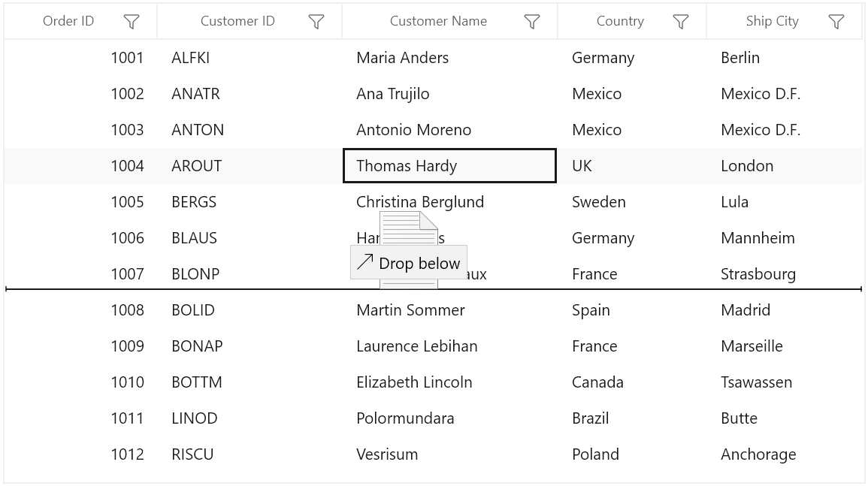Click the BERGS customer ID cell
This screenshot has height=486, width=868.
250,201
